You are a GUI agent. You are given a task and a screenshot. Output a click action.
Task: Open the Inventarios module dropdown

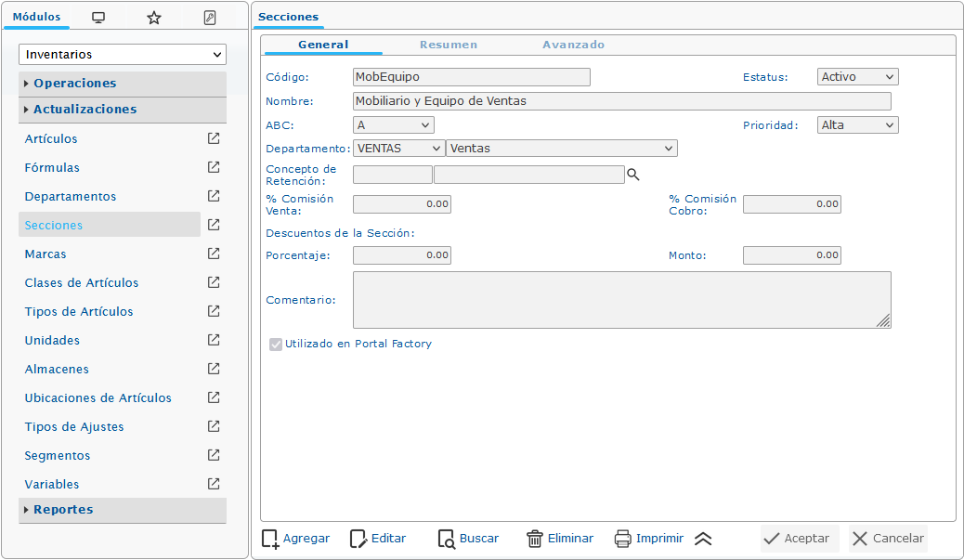coord(123,54)
